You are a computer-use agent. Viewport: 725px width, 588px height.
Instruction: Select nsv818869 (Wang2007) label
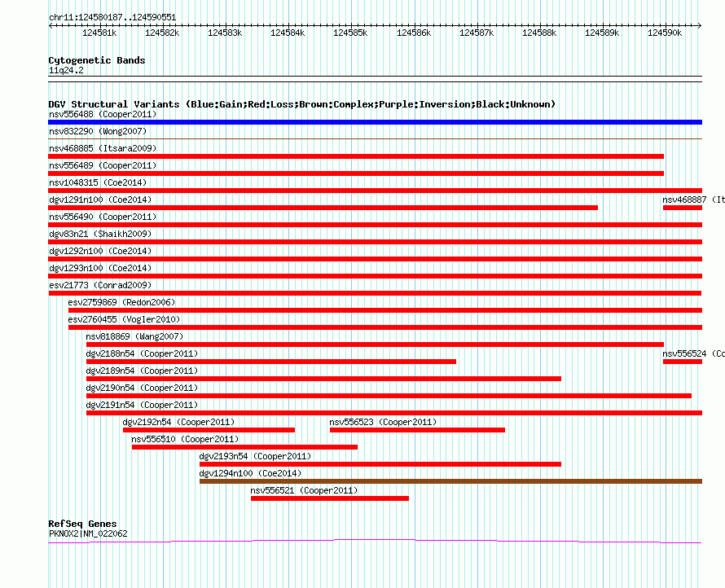[134, 336]
